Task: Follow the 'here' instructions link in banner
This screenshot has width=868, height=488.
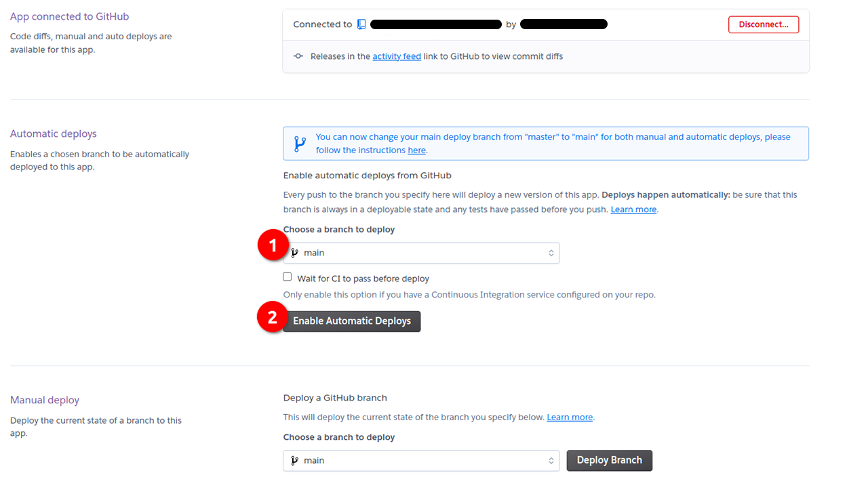Action: tap(416, 150)
